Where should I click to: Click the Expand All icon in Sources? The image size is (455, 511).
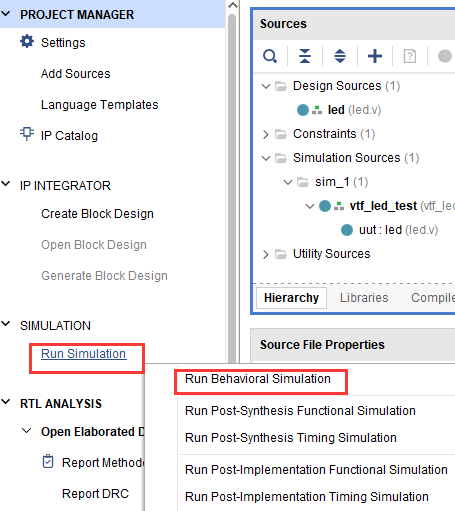pos(340,56)
